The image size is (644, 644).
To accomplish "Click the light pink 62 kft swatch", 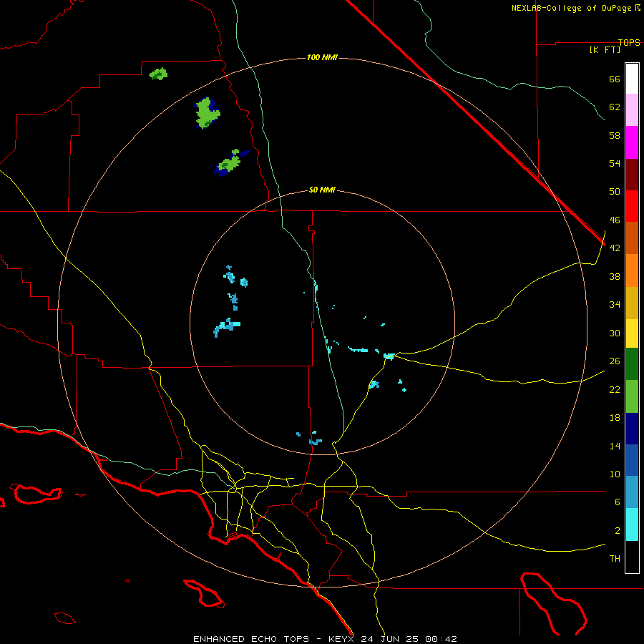I will pos(632,109).
